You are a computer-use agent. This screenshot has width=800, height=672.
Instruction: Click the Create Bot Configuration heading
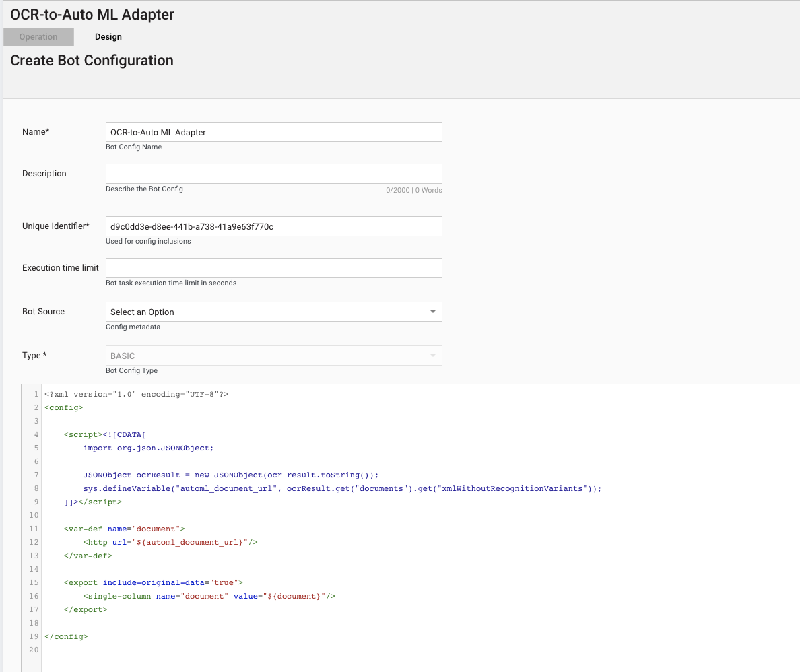coord(92,60)
